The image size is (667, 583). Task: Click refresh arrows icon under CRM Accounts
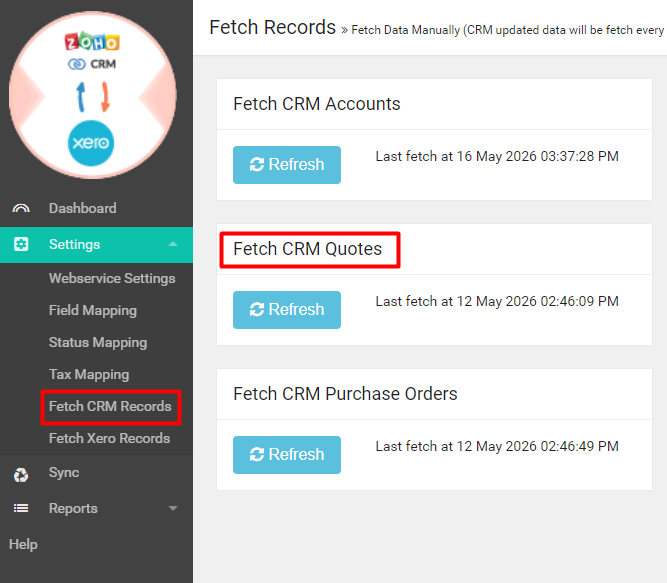coord(257,165)
